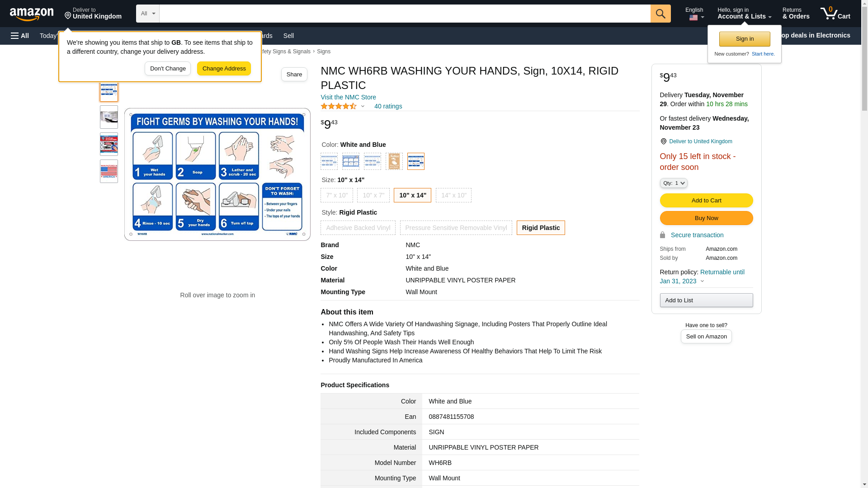This screenshot has height=488, width=868.
Task: Click the Add to Cart button
Action: [x=706, y=200]
